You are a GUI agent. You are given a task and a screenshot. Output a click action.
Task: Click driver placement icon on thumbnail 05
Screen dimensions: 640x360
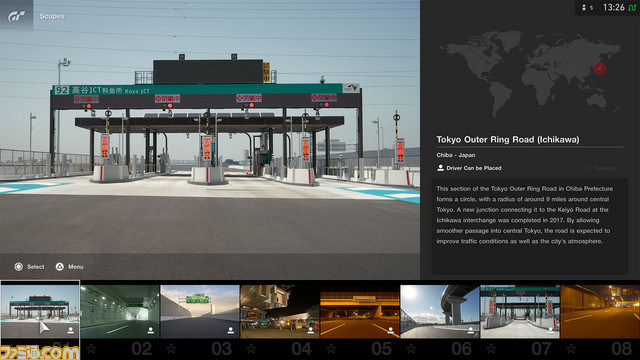click(x=391, y=330)
